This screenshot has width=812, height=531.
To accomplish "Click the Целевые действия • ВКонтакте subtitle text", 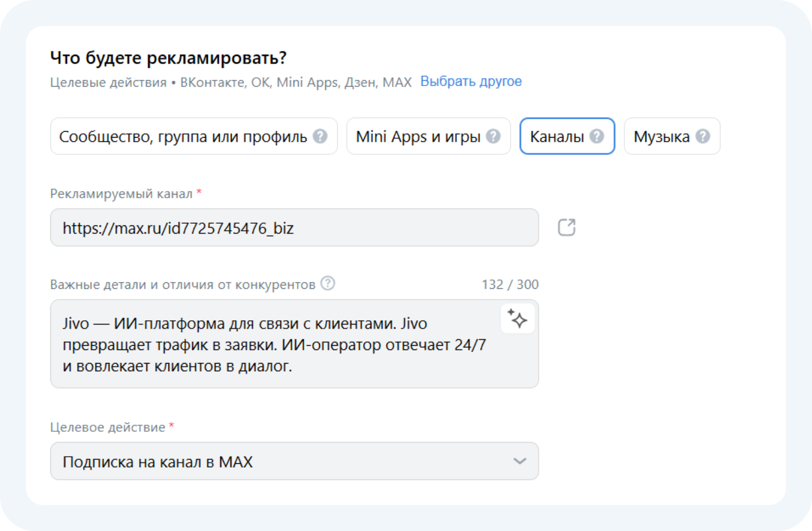I will 231,82.
